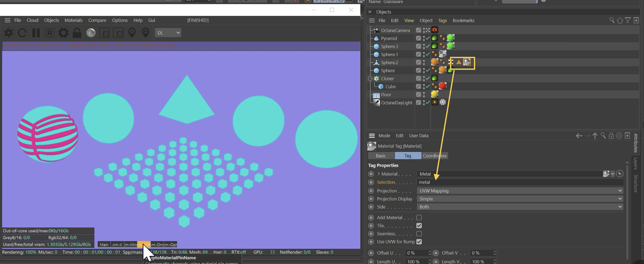Click the Mode button in Attributes
This screenshot has height=264, width=644.
click(x=384, y=136)
